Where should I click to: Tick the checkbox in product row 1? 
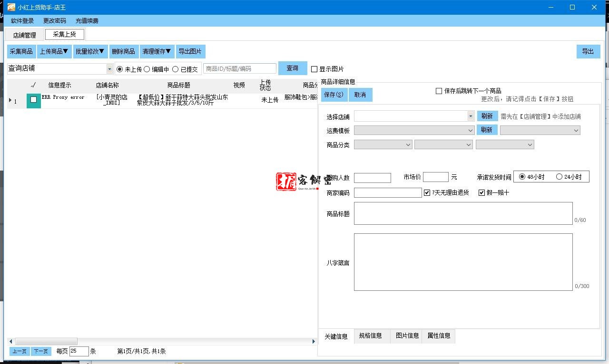33,100
